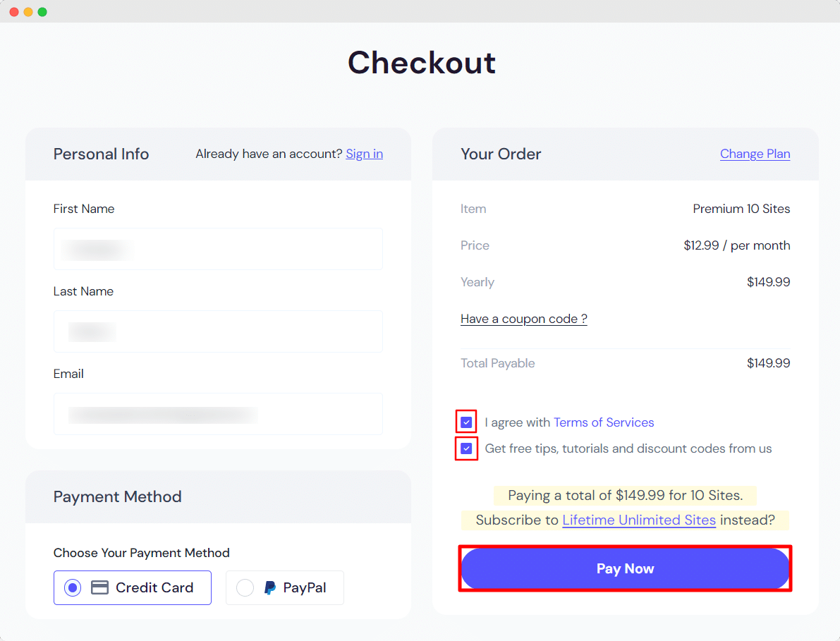Focus the Last Name input field
This screenshot has width=840, height=641.
(x=218, y=331)
